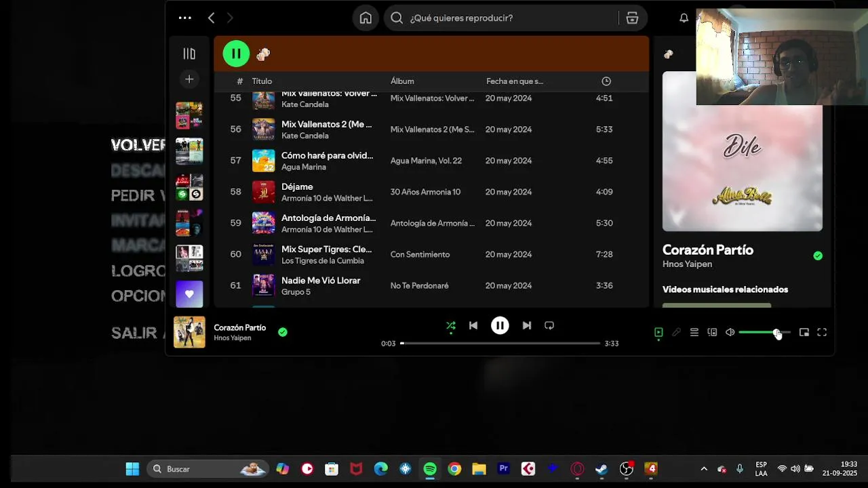
Task: Adjust the Spotify volume slider
Action: [x=764, y=333]
